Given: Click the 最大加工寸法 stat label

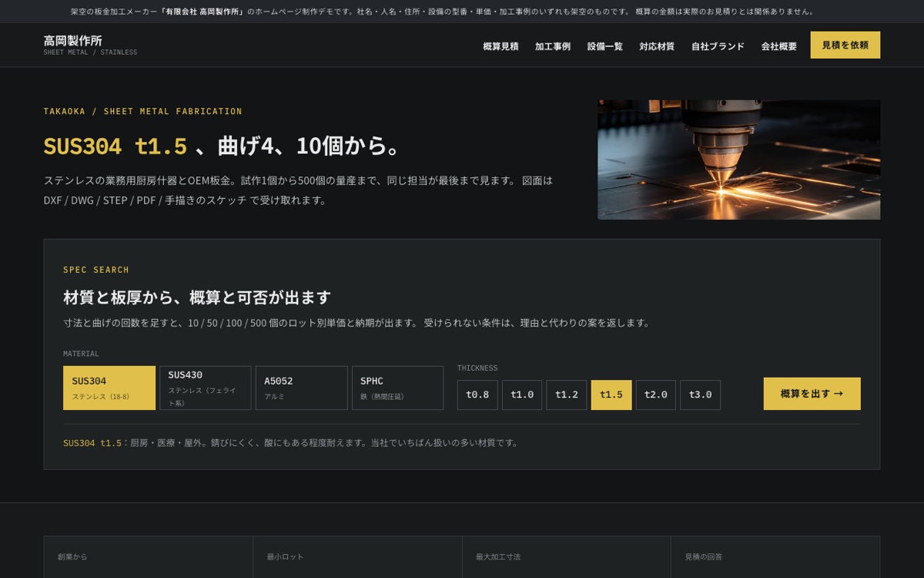Looking at the screenshot, I should (498, 556).
